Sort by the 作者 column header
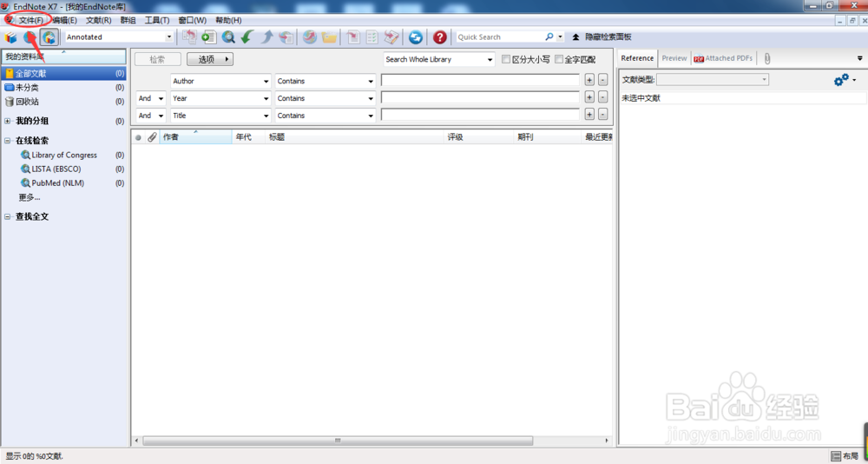The height and width of the screenshot is (464, 868). pos(195,137)
